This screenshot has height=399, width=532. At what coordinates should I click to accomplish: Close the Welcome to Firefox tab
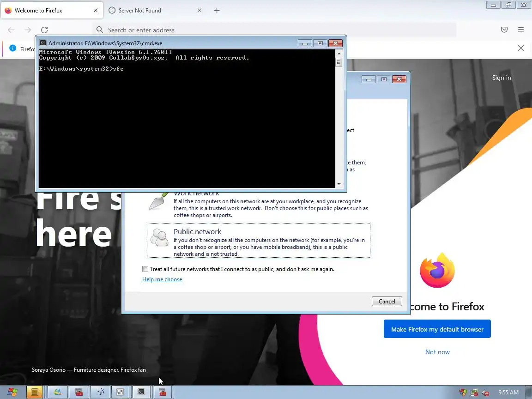tap(96, 11)
